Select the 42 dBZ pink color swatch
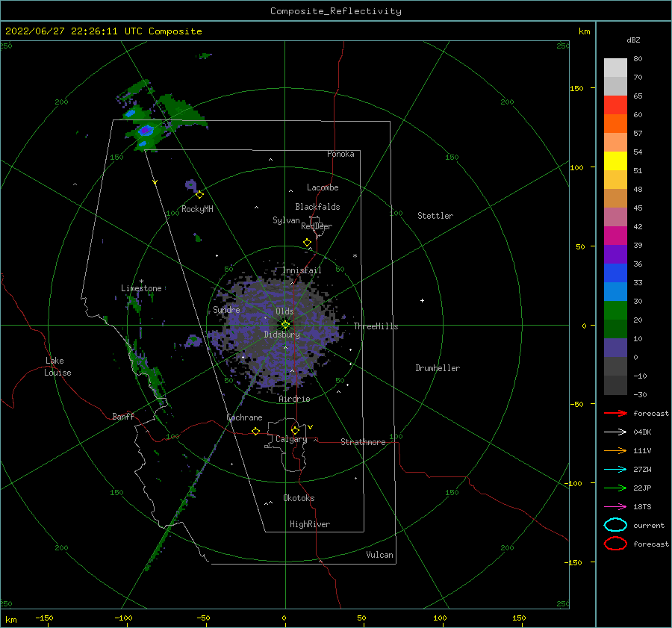Screen dimensions: 672x628 tap(615, 217)
